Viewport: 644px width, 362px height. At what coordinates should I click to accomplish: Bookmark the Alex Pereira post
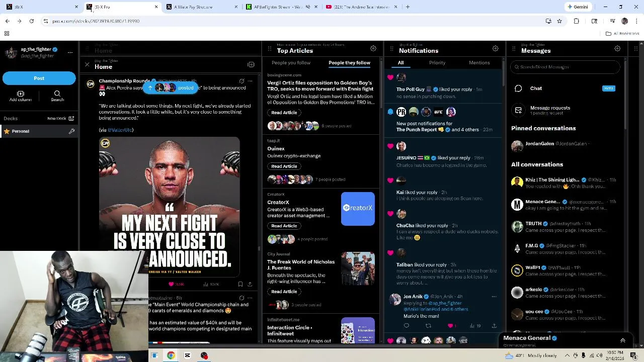pos(240,284)
